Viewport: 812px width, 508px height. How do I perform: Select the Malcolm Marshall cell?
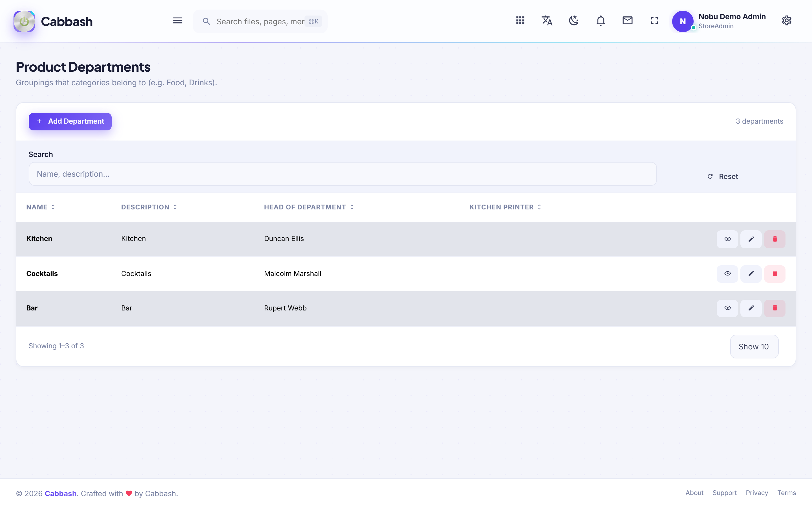[x=293, y=273]
